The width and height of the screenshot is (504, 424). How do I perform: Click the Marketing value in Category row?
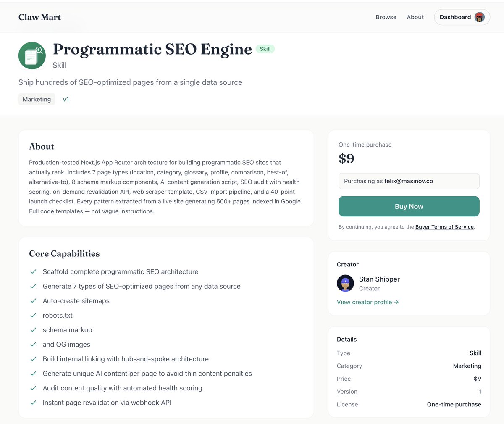pyautogui.click(x=467, y=366)
